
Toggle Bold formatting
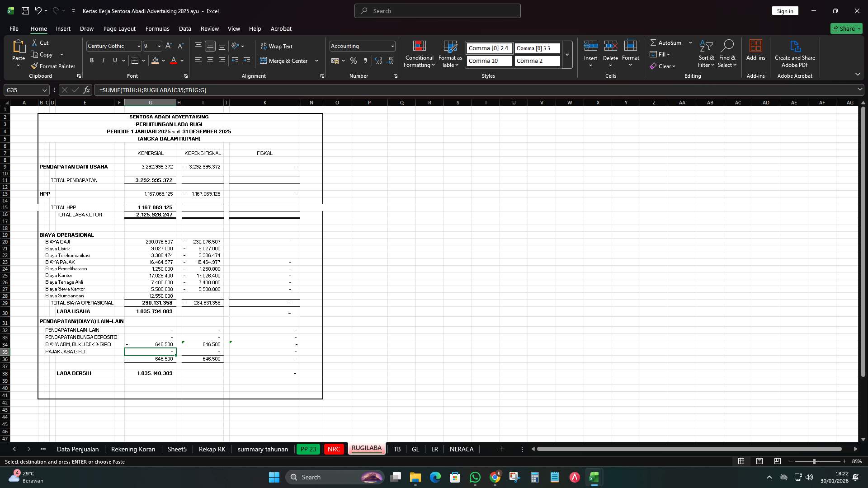tap(91, 60)
